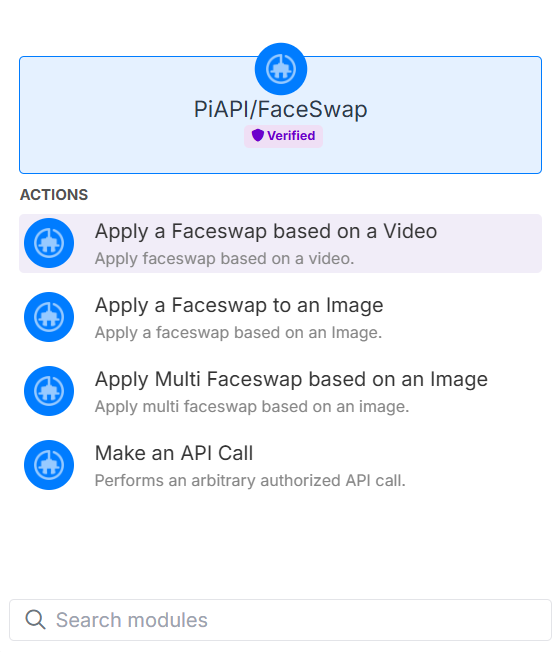Choose Apply Multi Faceswap based on an Image
555x652 pixels.
coord(280,391)
